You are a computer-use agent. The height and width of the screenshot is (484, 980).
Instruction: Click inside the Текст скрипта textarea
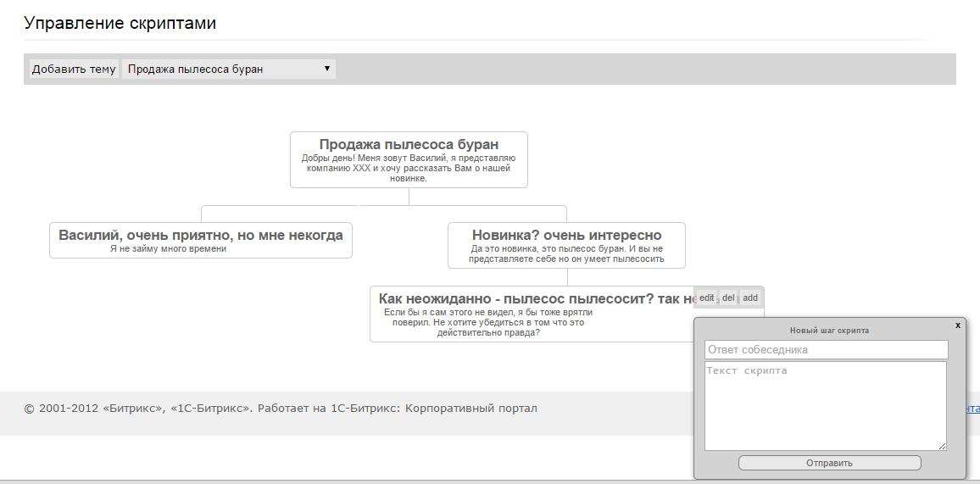(825, 405)
